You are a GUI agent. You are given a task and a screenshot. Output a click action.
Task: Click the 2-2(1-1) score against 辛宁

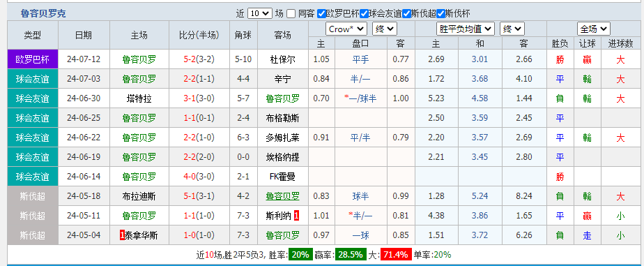[x=199, y=79]
